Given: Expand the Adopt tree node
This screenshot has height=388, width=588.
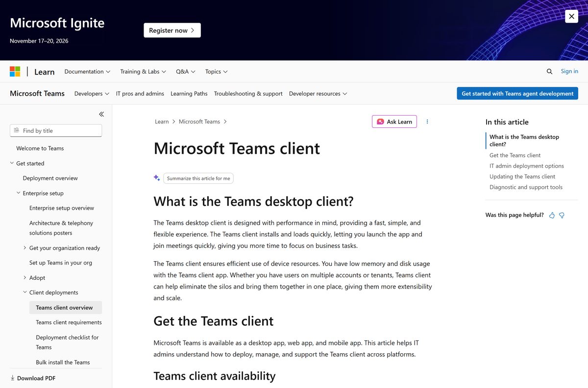Looking at the screenshot, I should point(25,278).
